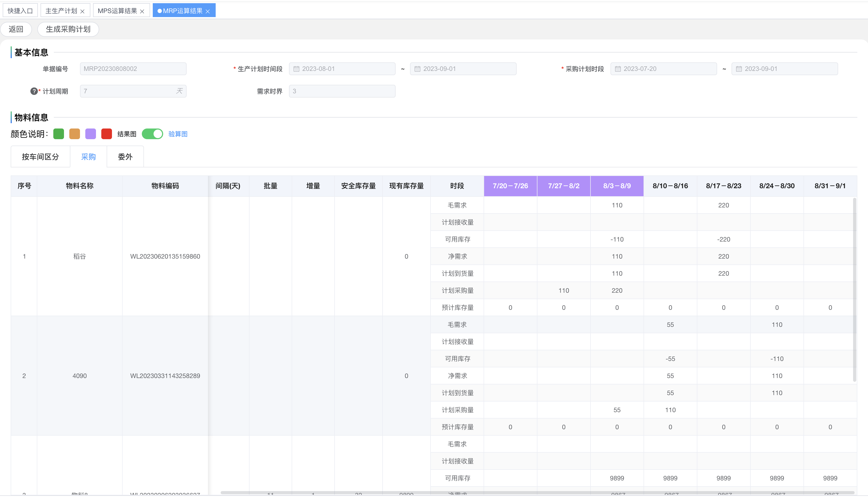Click the horizontal scrollbar at table bottom
The image size is (868, 498).
(537, 492)
